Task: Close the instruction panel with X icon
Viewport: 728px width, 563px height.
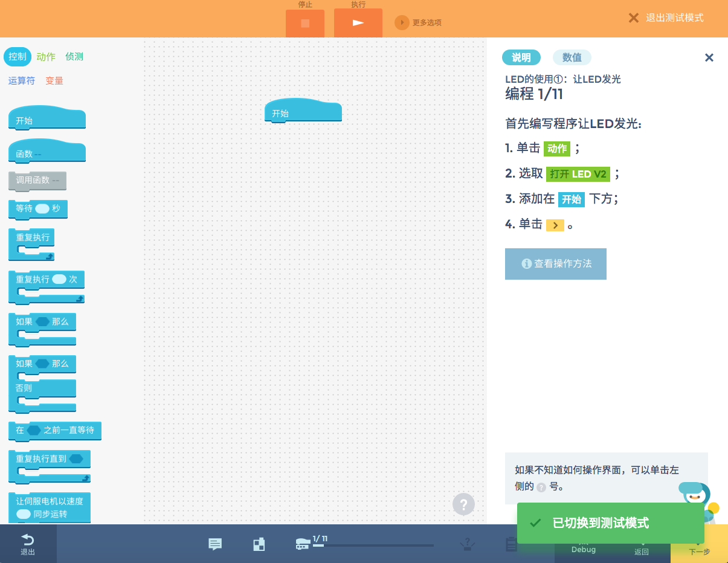Action: (709, 57)
